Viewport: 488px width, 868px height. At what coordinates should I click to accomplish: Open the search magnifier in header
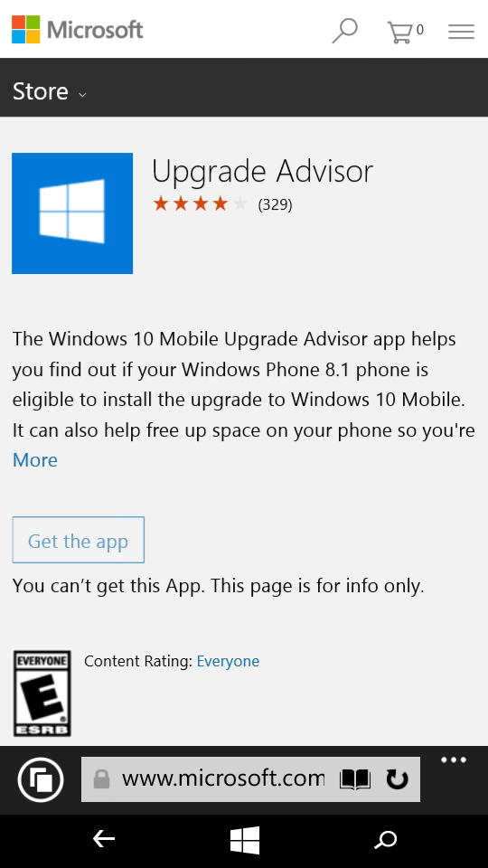(x=344, y=31)
